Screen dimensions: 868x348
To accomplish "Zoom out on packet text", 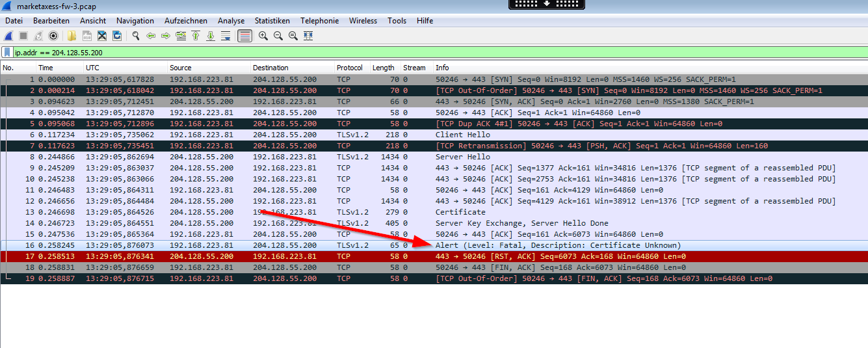I will point(278,36).
